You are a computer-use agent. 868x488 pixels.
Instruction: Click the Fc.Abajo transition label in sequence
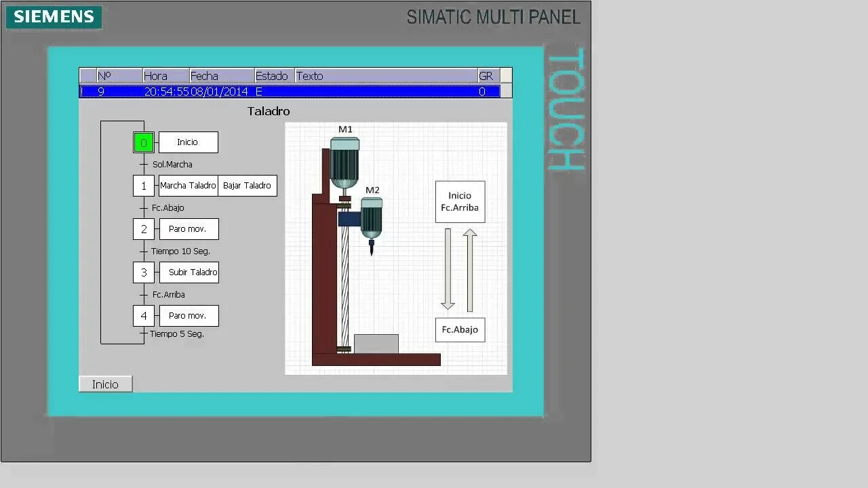[167, 208]
